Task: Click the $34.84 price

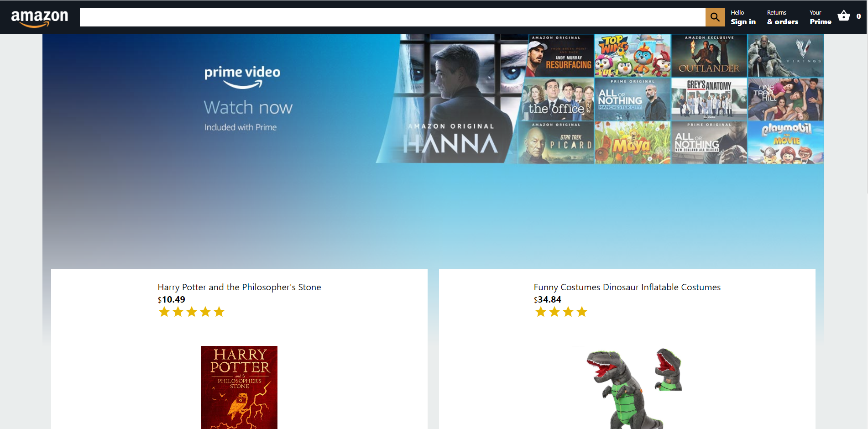Action: coord(547,299)
